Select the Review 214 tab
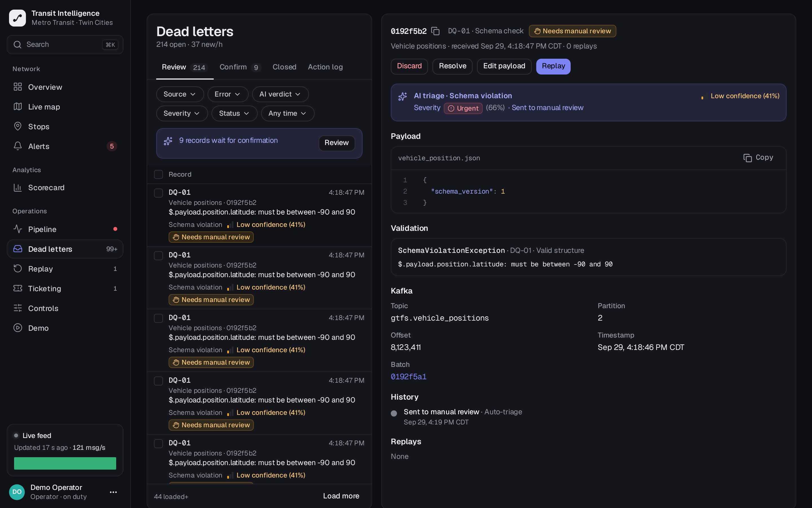Viewport: 812px width, 508px height. click(x=185, y=67)
